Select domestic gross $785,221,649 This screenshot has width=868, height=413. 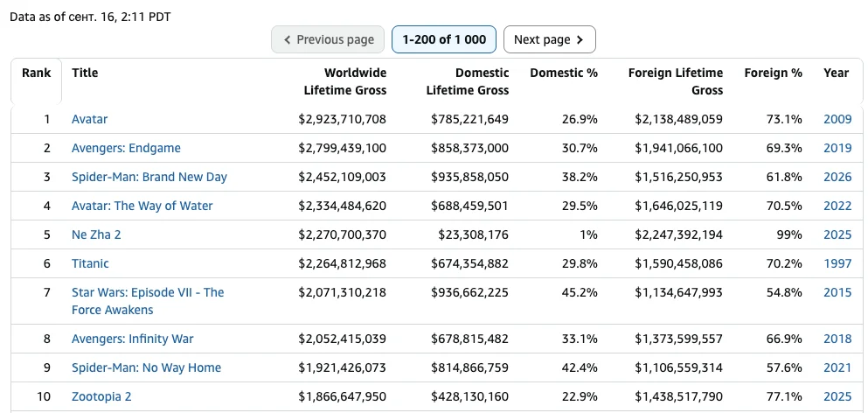[x=470, y=119]
